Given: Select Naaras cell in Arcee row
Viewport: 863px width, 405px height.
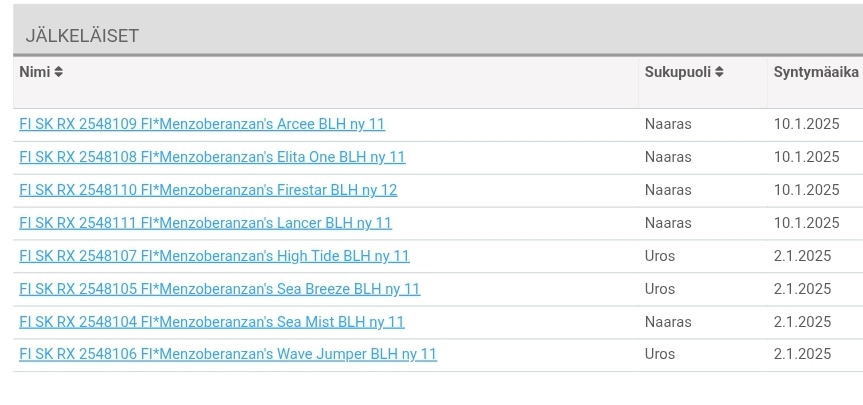Looking at the screenshot, I should [x=668, y=124].
